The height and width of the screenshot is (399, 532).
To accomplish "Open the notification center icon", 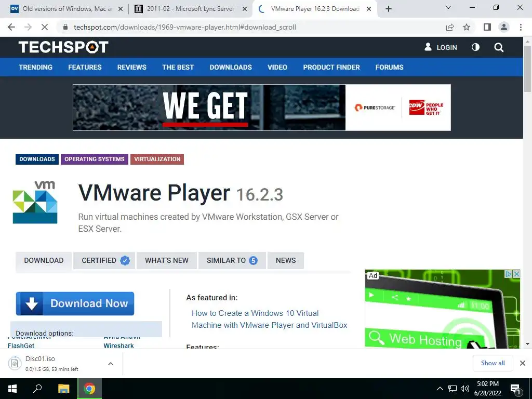I will [515, 389].
